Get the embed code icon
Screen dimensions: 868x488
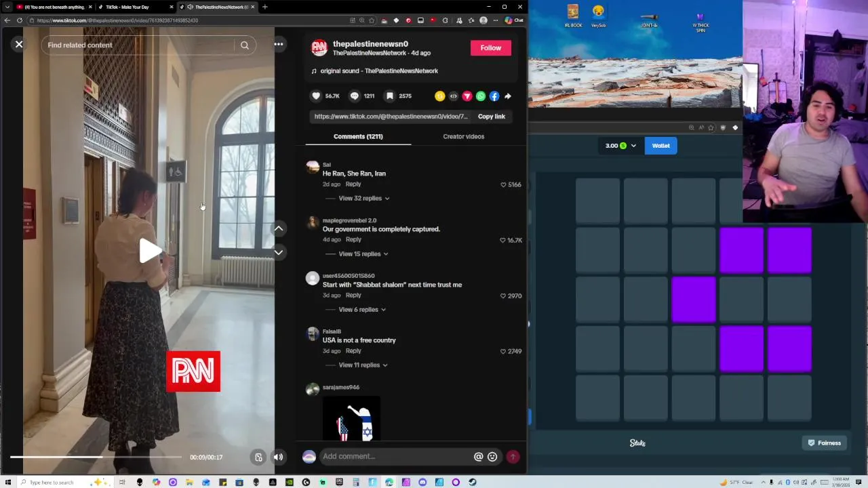click(454, 96)
